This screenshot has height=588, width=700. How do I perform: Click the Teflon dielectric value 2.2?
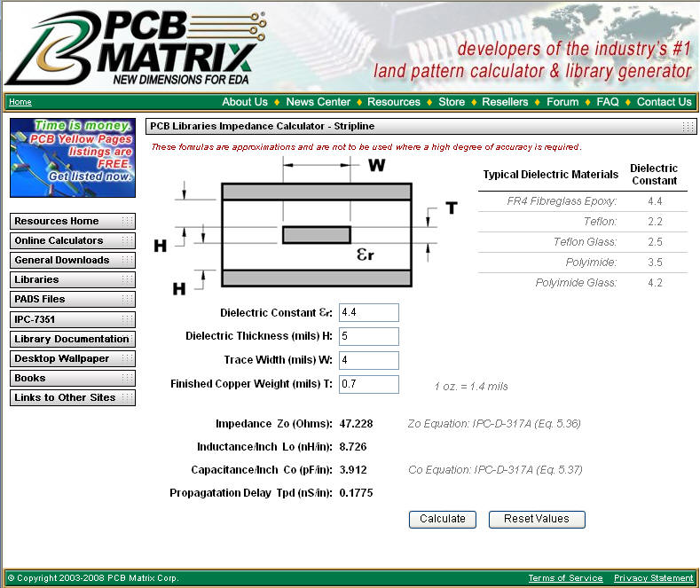coord(655,222)
